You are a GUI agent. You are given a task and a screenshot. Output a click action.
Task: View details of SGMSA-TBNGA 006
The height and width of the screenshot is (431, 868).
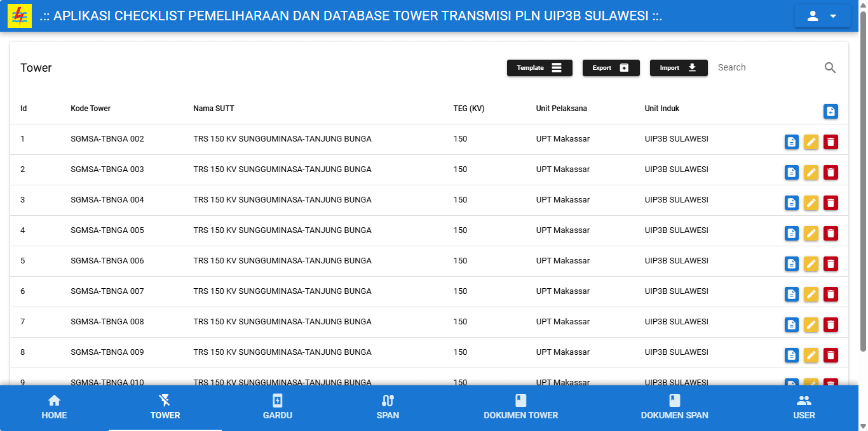[x=792, y=263]
